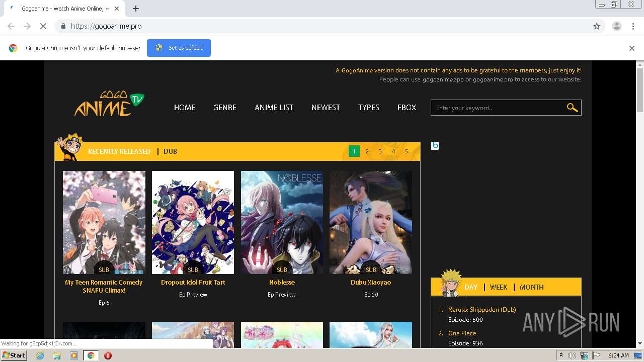The height and width of the screenshot is (362, 644).
Task: Switch to Chrome taskbar icon
Action: pos(91,355)
